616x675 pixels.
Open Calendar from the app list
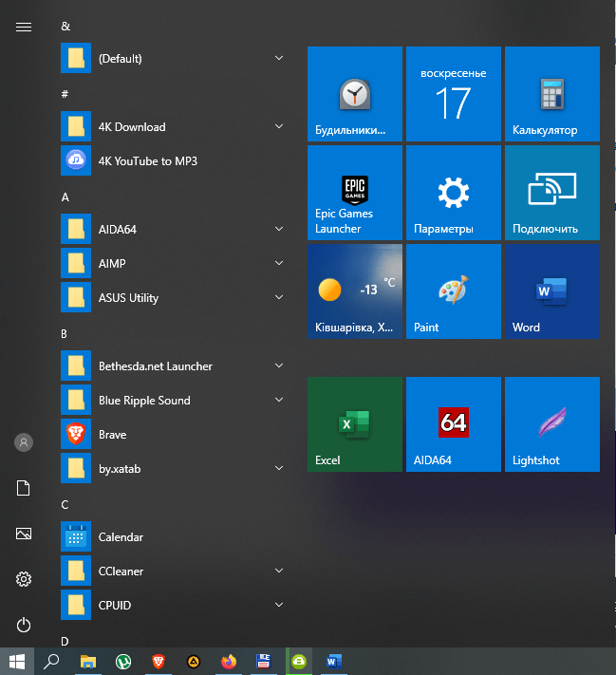175,536
